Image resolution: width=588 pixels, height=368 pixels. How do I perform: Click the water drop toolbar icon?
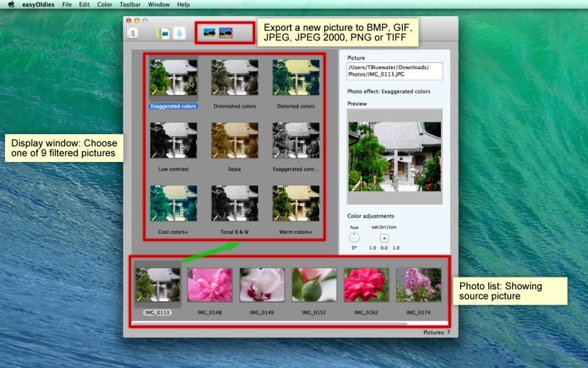point(179,33)
